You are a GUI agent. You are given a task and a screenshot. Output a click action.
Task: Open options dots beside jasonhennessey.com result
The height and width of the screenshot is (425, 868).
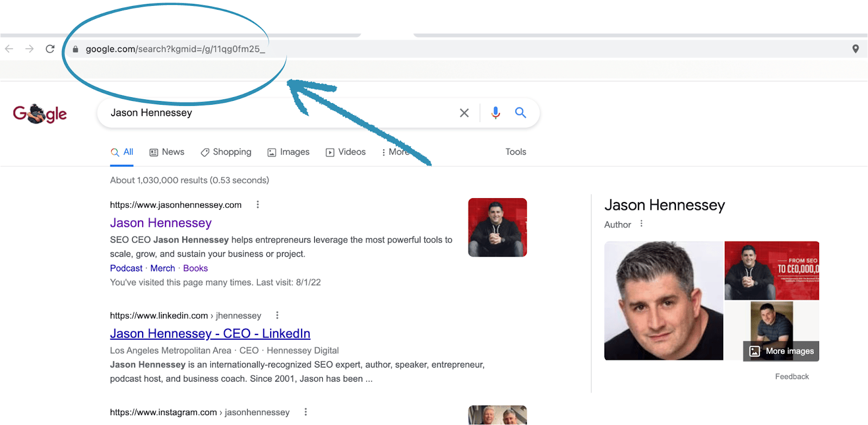coord(258,205)
